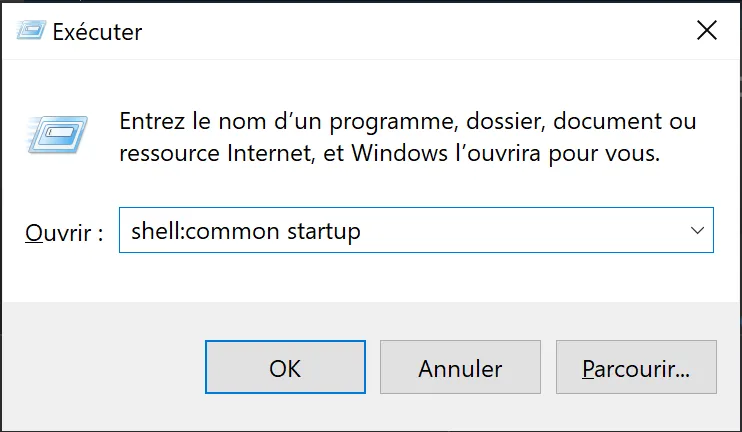Confirm with the OK button

point(285,367)
